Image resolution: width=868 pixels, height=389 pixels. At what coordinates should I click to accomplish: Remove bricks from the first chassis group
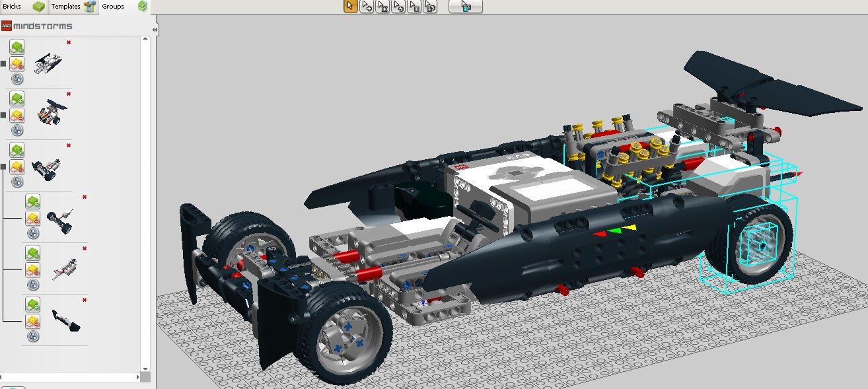(x=17, y=63)
